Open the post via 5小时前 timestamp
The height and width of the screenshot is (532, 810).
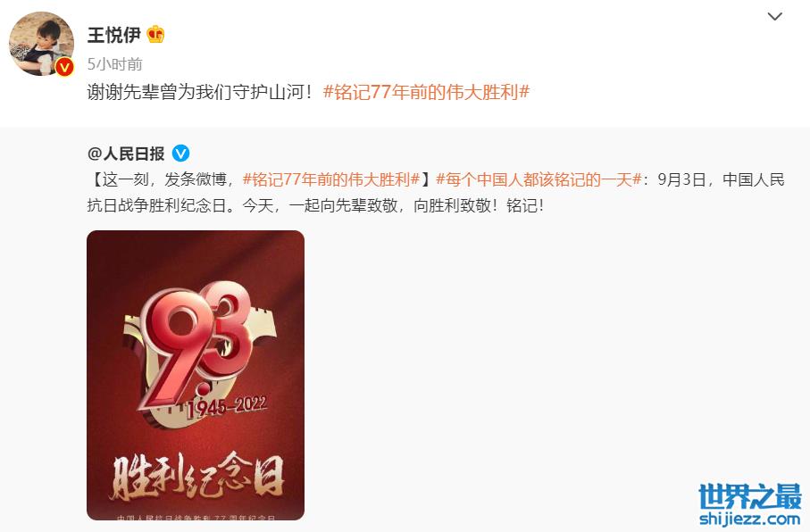click(x=114, y=64)
